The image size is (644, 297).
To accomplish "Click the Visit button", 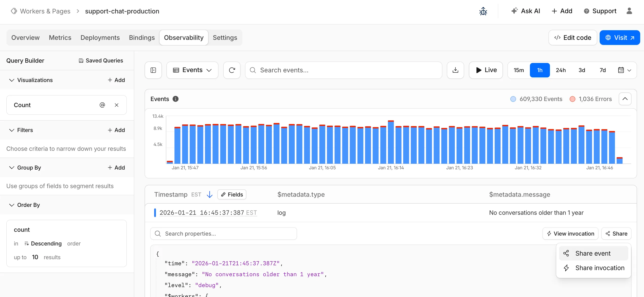I will pos(620,37).
